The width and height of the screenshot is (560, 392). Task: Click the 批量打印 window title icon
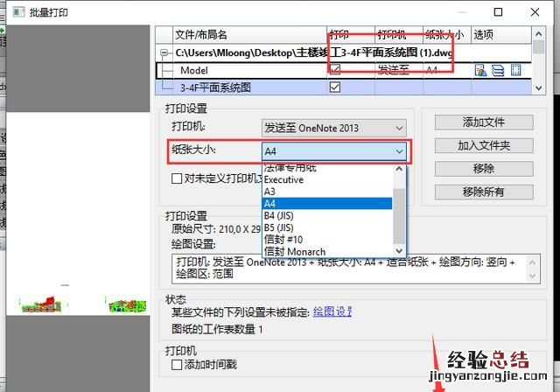[x=18, y=12]
